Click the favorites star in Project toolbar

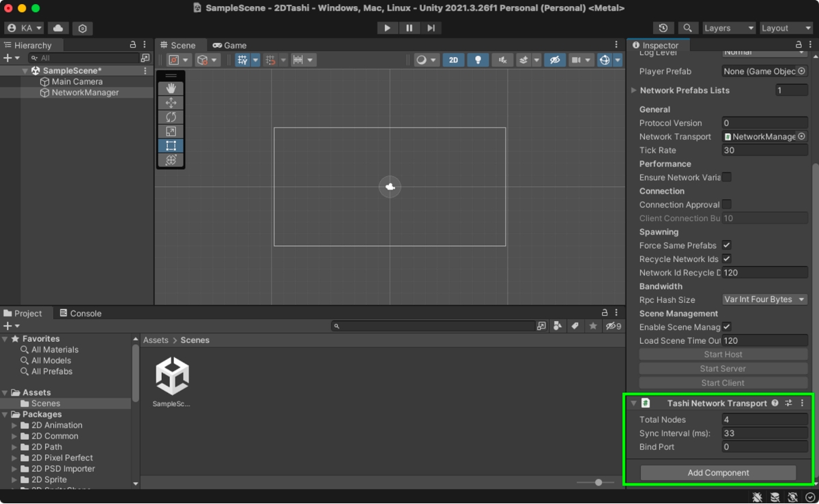coord(593,326)
